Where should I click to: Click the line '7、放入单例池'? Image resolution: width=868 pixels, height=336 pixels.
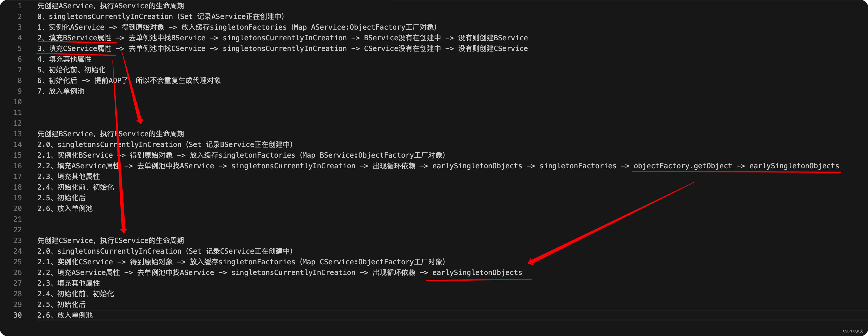pyautogui.click(x=61, y=91)
